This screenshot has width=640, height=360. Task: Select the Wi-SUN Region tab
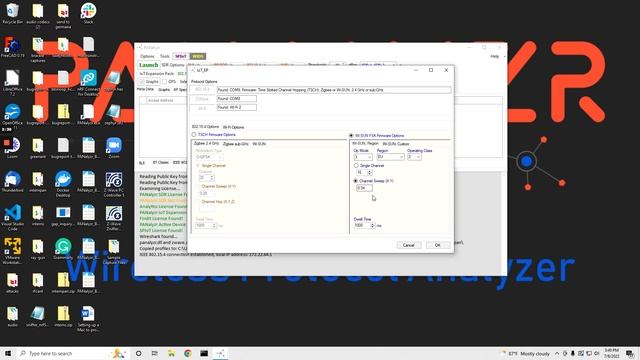[x=365, y=144]
